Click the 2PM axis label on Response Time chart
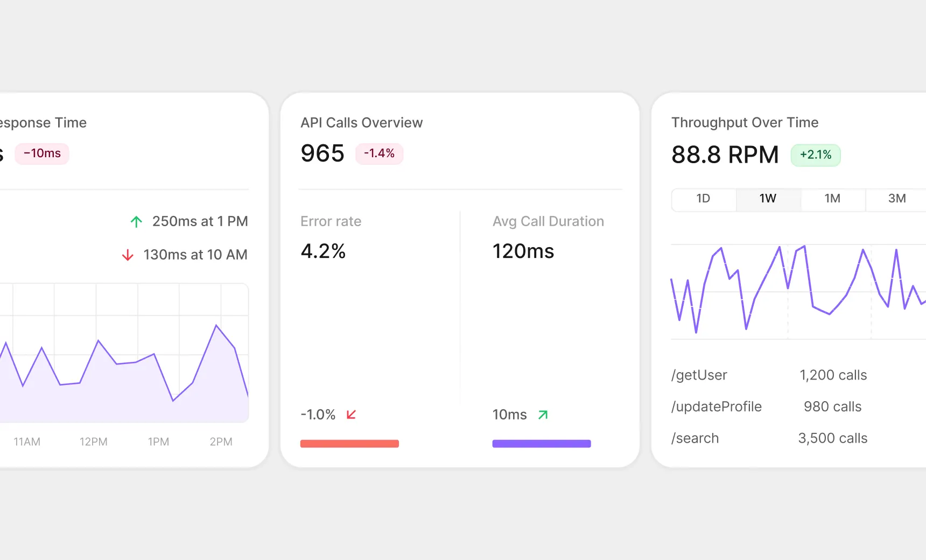The height and width of the screenshot is (560, 926). [x=221, y=442]
